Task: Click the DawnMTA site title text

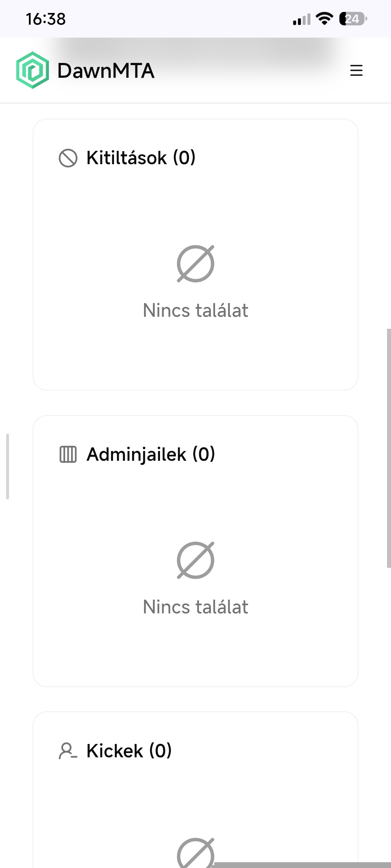Action: (x=106, y=71)
